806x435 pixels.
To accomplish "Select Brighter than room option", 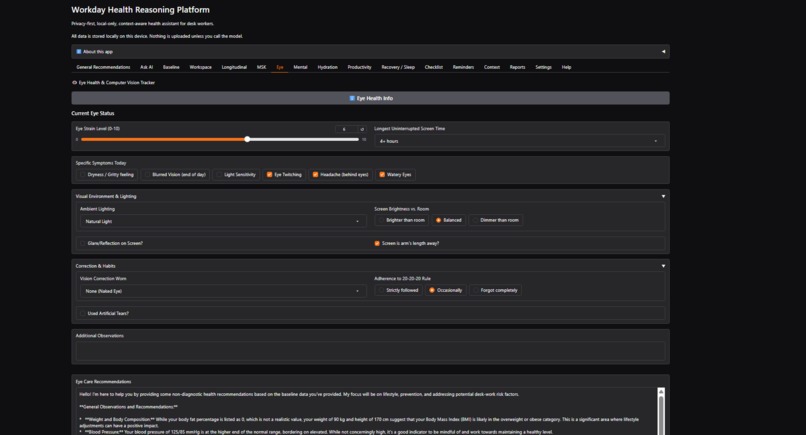I will point(402,220).
